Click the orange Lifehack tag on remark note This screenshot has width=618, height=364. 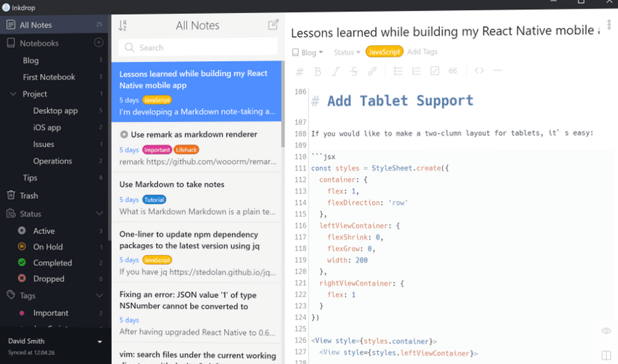click(x=187, y=150)
